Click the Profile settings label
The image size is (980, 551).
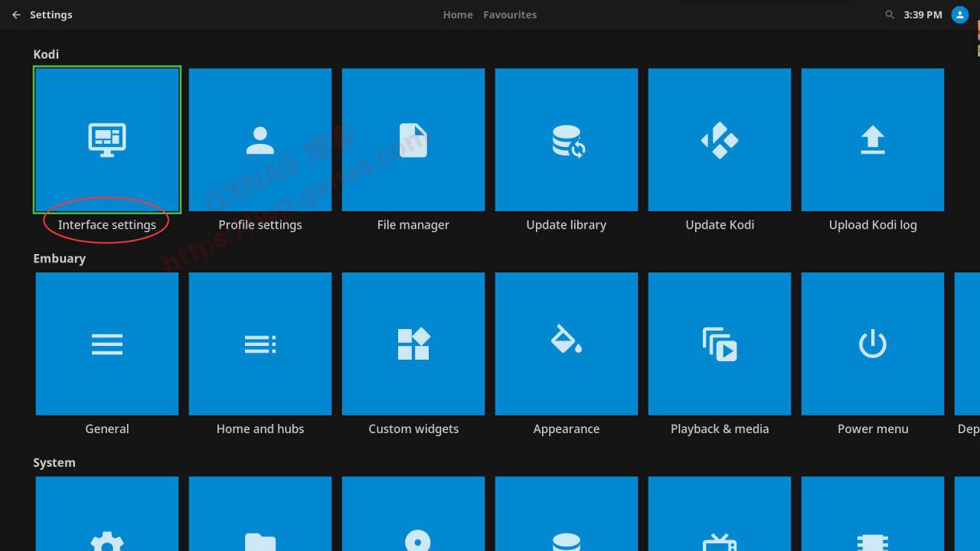pyautogui.click(x=260, y=225)
